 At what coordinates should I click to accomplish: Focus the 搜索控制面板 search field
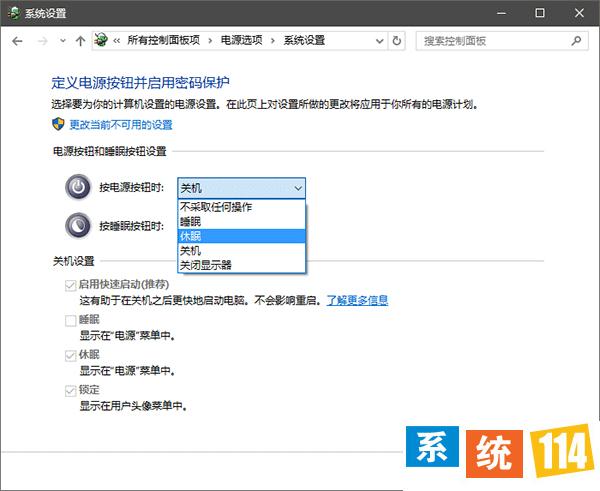[502, 41]
